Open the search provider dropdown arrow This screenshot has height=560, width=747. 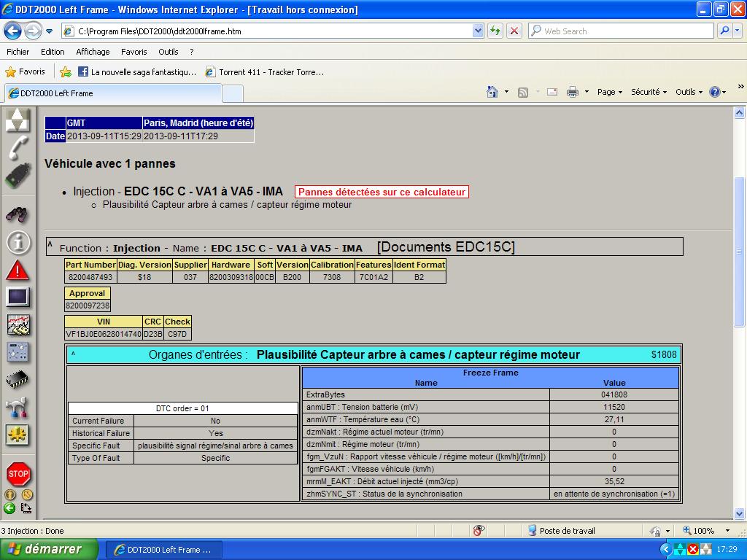click(x=737, y=31)
